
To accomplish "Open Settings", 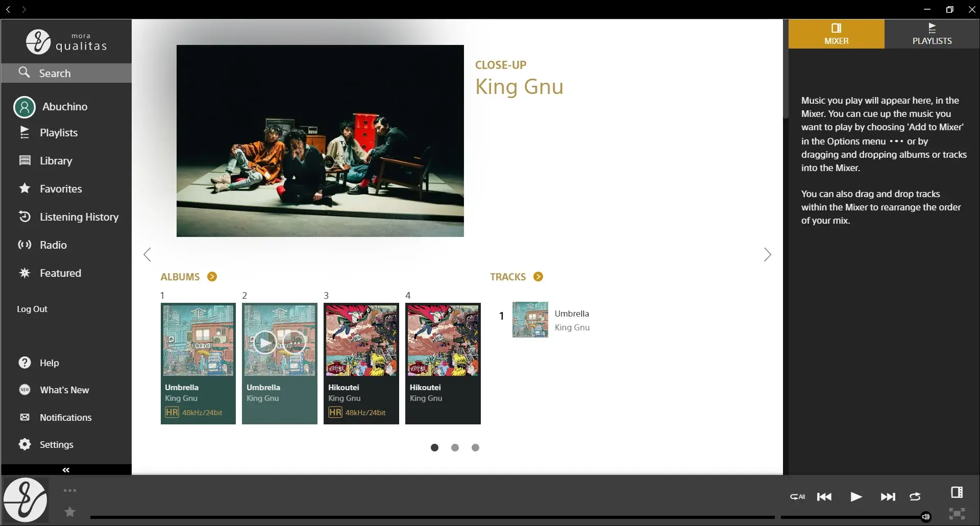I will point(46,444).
